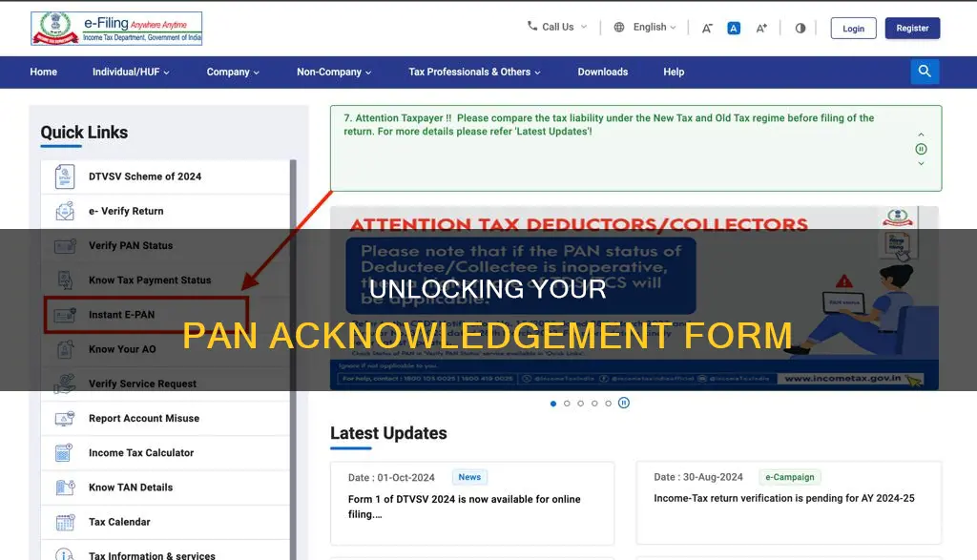The image size is (977, 560).
Task: Click the Income Tax Calculator icon
Action: 65,453
